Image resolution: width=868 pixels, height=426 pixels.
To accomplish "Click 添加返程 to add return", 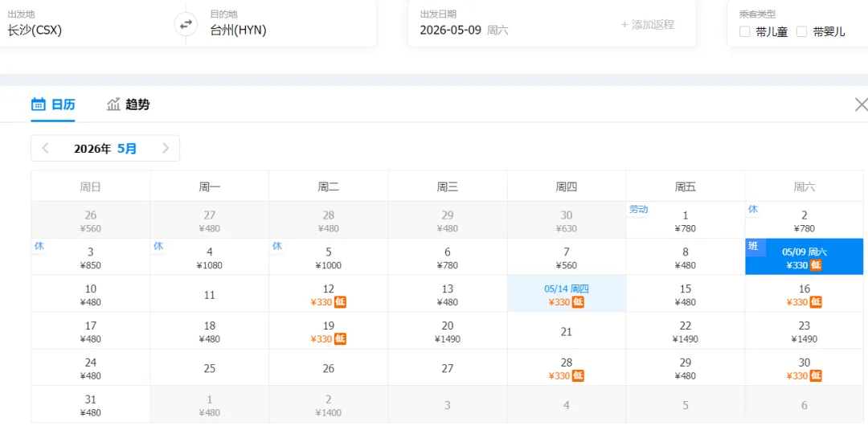I will click(x=648, y=25).
